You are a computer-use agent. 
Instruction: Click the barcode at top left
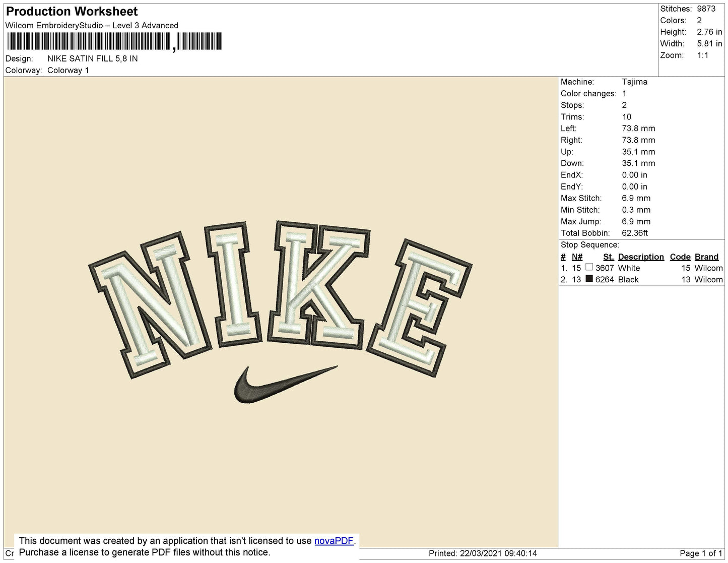[114, 41]
